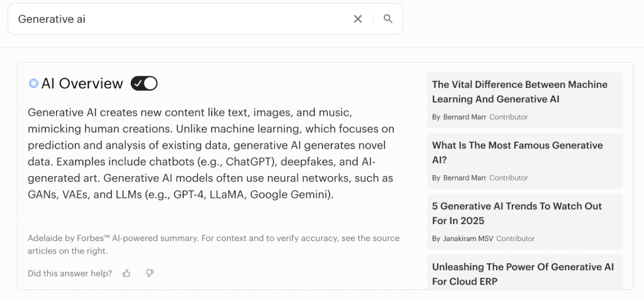Click the 'AI Overview' heading text
Image resolution: width=644 pixels, height=299 pixels.
[82, 83]
